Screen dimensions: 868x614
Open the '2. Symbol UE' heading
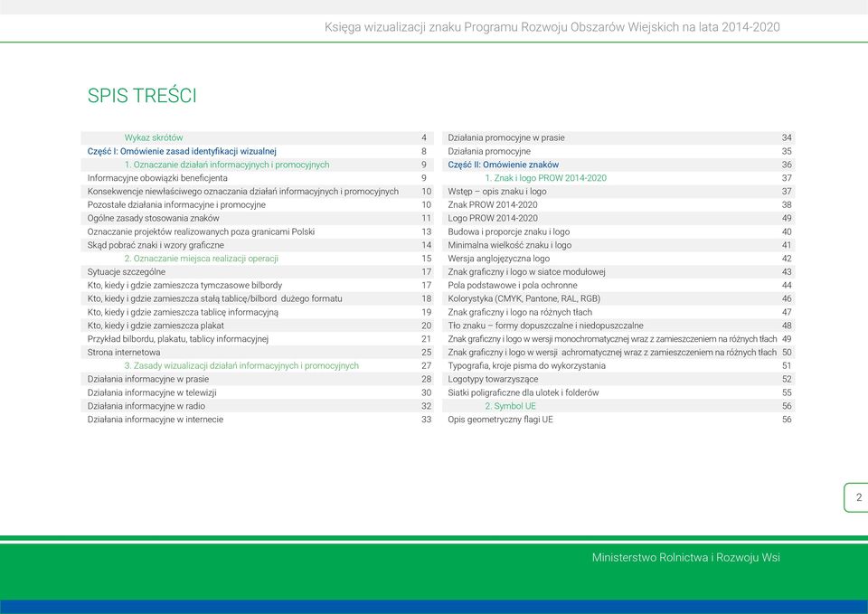[510, 406]
